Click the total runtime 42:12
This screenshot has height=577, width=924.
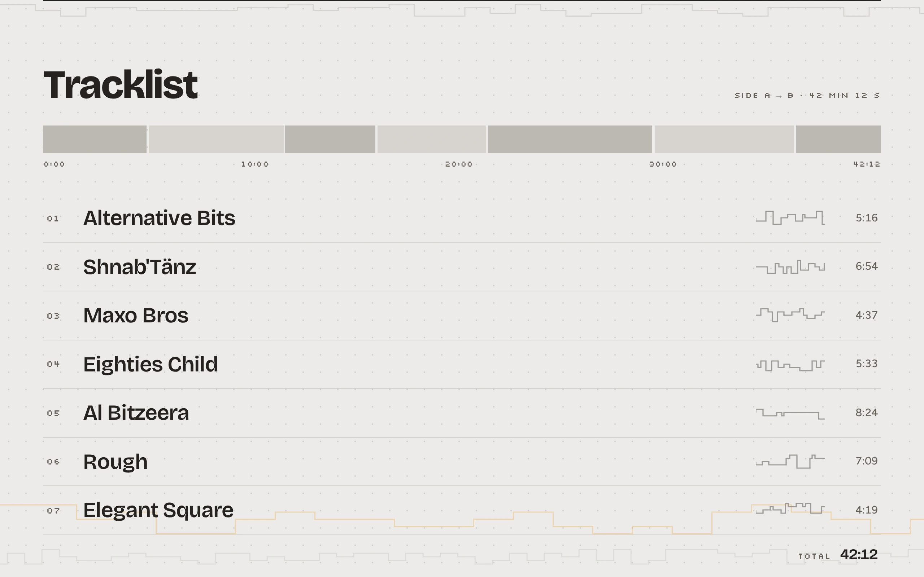[x=859, y=554]
